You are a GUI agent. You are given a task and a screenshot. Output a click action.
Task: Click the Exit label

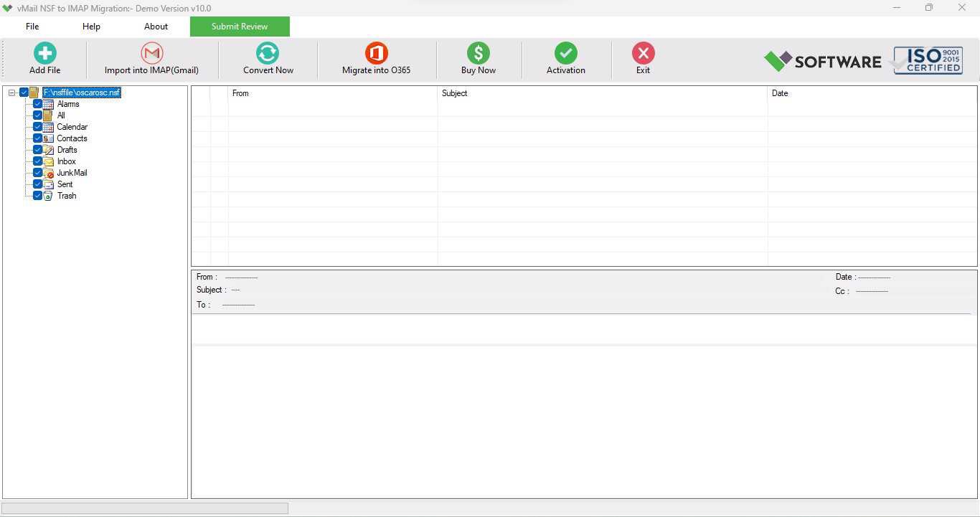[643, 70]
